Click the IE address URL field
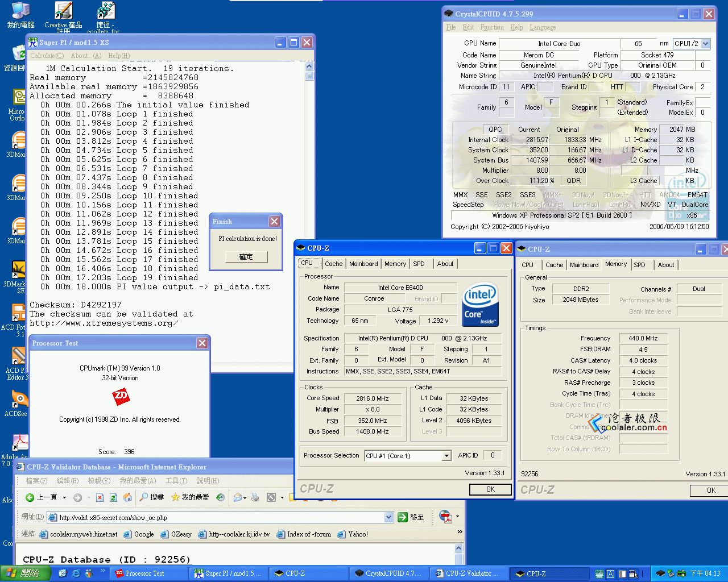Image resolution: width=728 pixels, height=582 pixels. click(x=220, y=517)
